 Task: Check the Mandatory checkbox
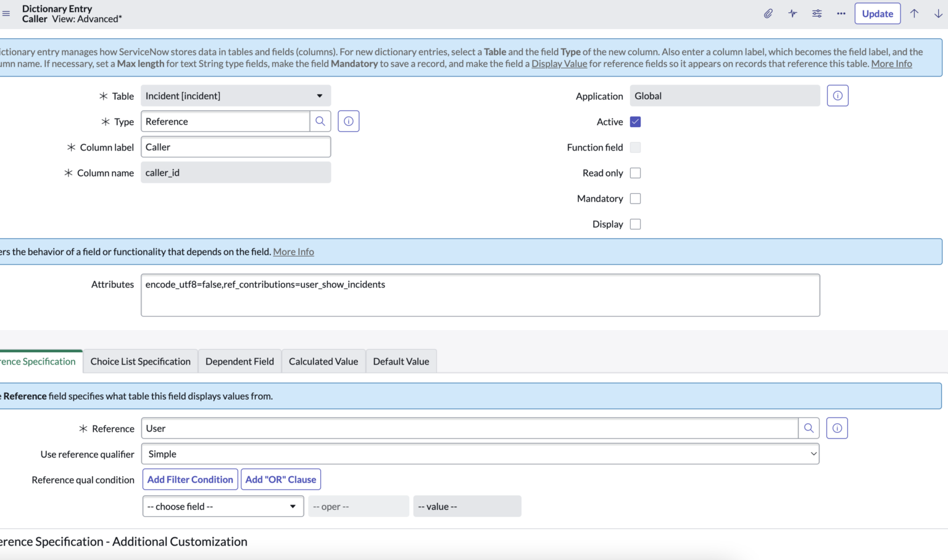point(635,198)
